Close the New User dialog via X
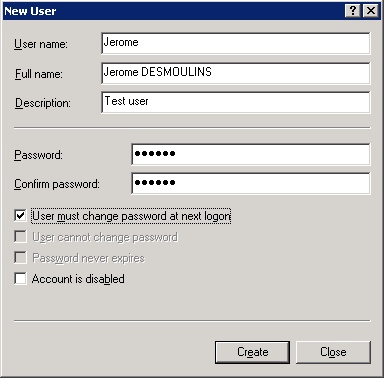This screenshot has width=384, height=378. [371, 11]
